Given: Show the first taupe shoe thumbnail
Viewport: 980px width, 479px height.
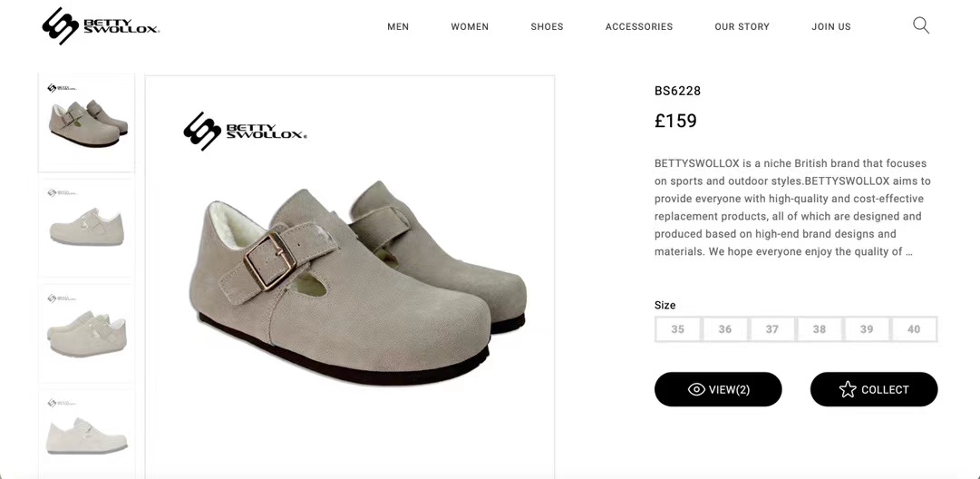Looking at the screenshot, I should [86, 122].
